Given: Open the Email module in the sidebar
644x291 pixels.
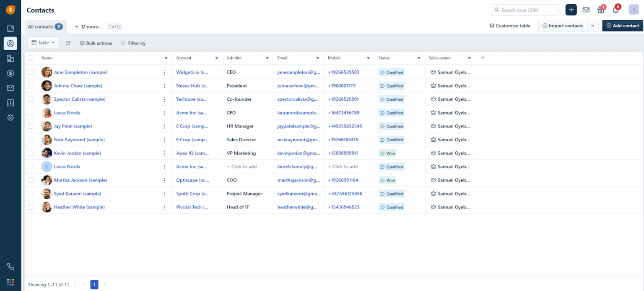Looking at the screenshot, I should [x=10, y=88].
